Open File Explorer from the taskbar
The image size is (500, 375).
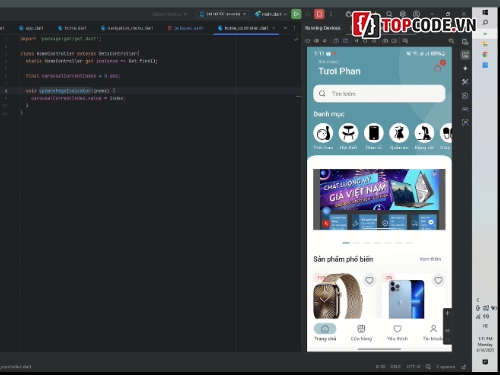485,44
